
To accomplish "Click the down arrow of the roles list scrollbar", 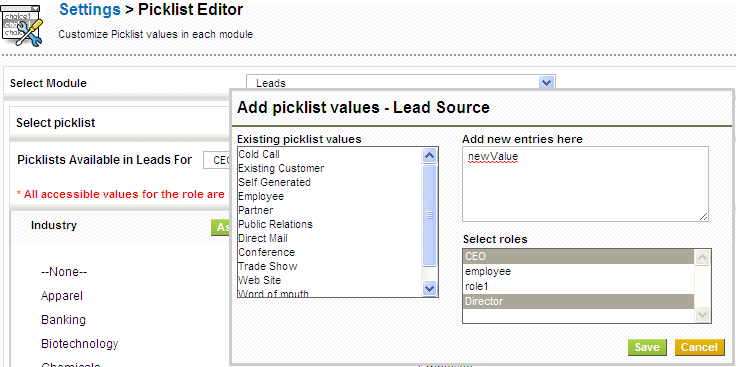I will click(702, 314).
